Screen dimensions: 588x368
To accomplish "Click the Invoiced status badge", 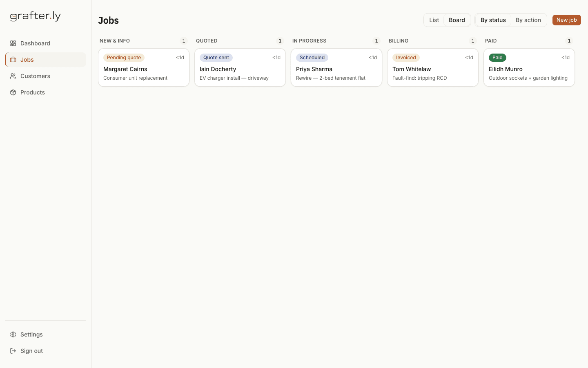I will [406, 58].
